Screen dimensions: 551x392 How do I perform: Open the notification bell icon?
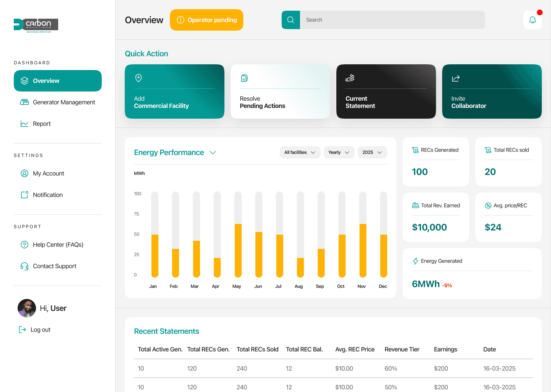533,20
